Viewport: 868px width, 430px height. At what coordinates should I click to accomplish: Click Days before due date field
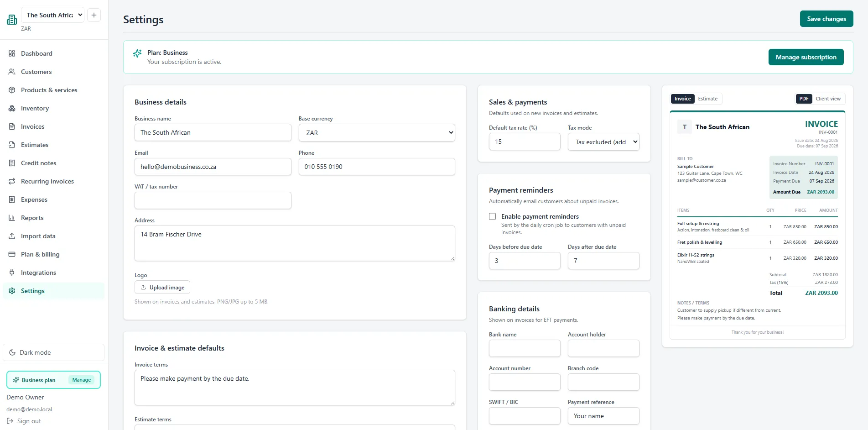coord(525,261)
